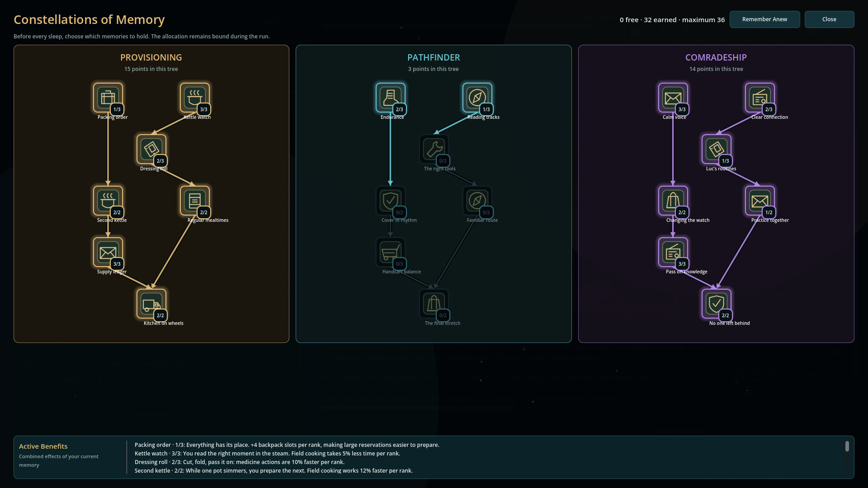Click the Active Benefits heading
The image size is (868, 488).
click(x=43, y=446)
